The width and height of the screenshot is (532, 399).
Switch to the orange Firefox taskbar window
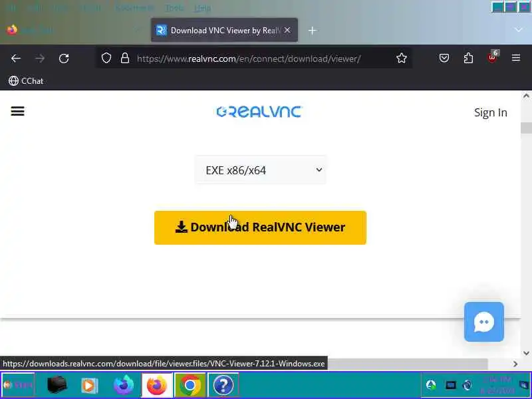click(157, 385)
